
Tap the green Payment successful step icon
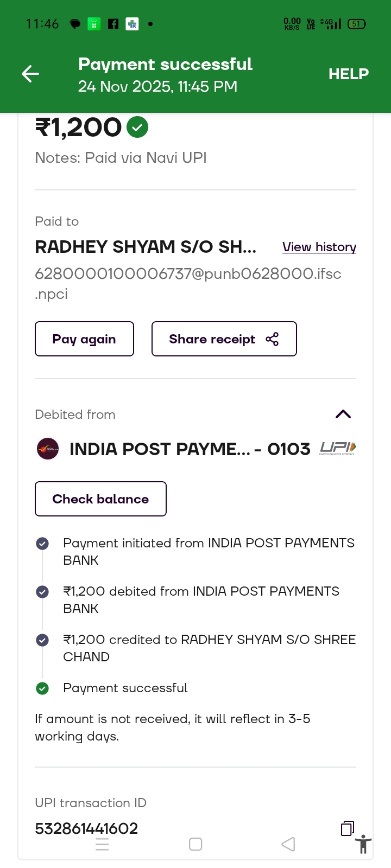42,688
